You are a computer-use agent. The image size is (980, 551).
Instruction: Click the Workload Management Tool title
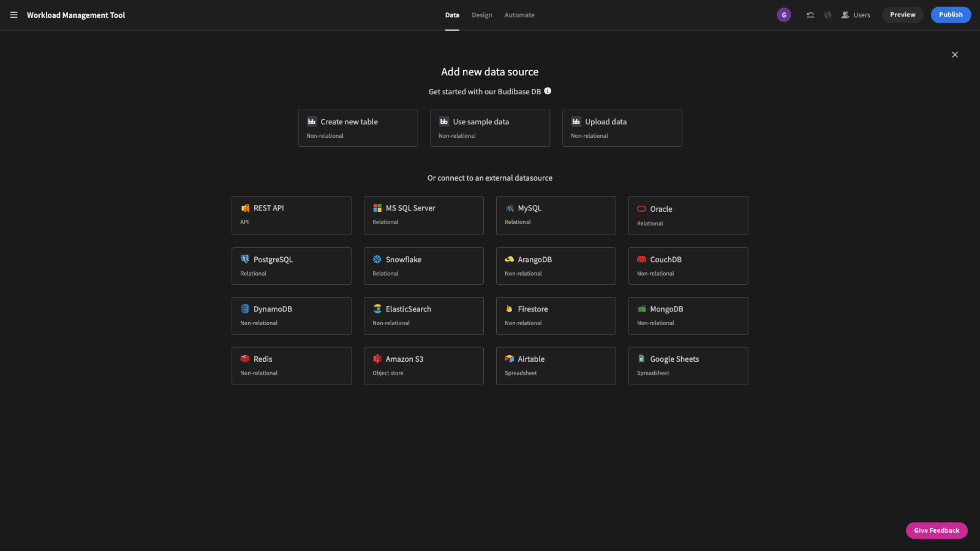click(76, 15)
